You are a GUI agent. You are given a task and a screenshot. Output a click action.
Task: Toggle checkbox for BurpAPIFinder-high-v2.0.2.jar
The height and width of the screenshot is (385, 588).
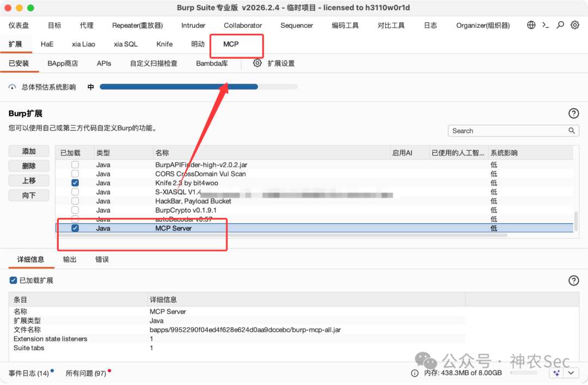[x=75, y=165]
